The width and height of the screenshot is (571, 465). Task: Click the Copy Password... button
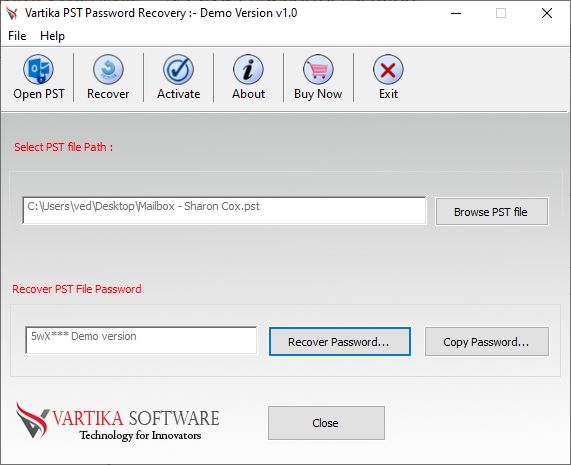487,342
